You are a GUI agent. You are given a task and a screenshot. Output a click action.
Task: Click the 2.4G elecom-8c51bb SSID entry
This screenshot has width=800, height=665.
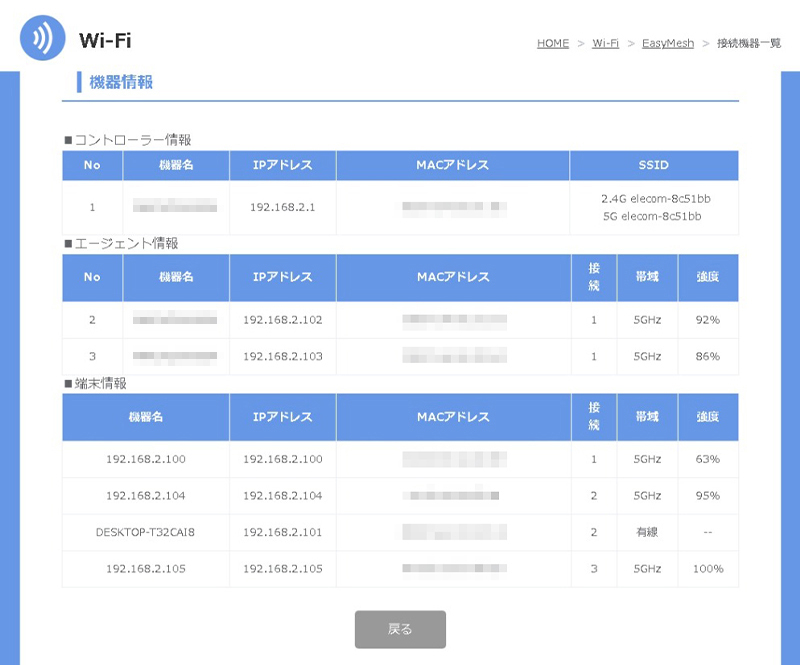pos(654,199)
